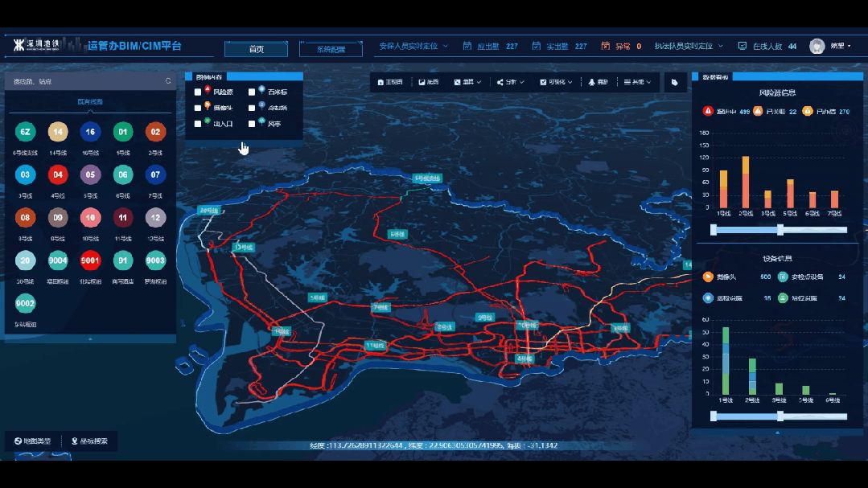Select line 05 circle icon
This screenshot has width=868, height=488.
[90, 174]
